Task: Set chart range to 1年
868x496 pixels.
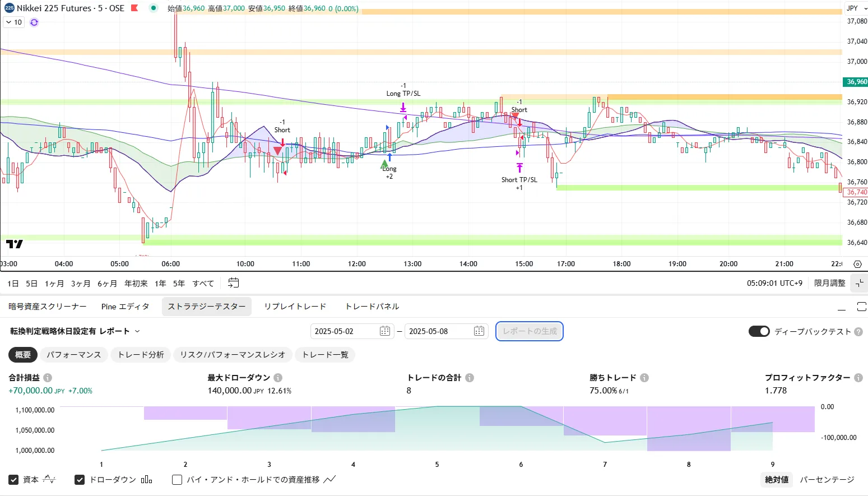Action: pos(160,284)
